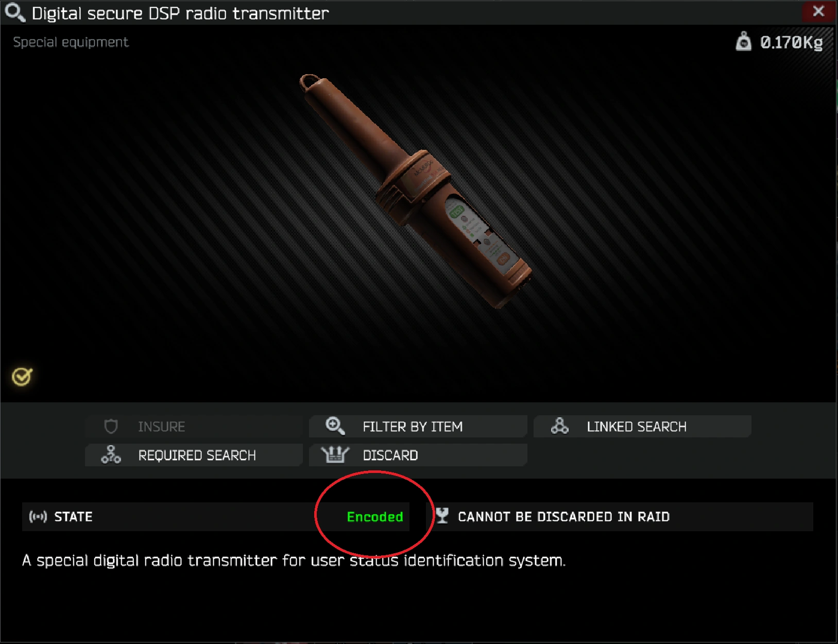This screenshot has width=838, height=644.
Task: Click the zoom magnifier icon on Filter by Item
Action: pyautogui.click(x=335, y=426)
